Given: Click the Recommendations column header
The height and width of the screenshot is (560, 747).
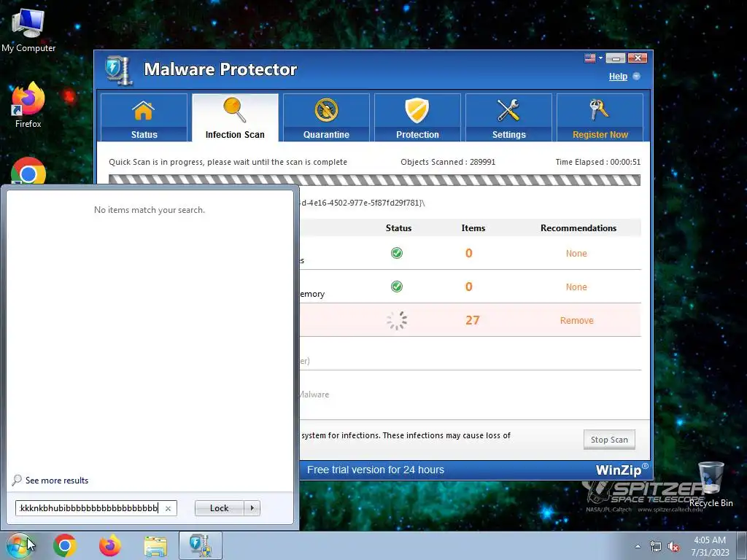Looking at the screenshot, I should (x=578, y=228).
